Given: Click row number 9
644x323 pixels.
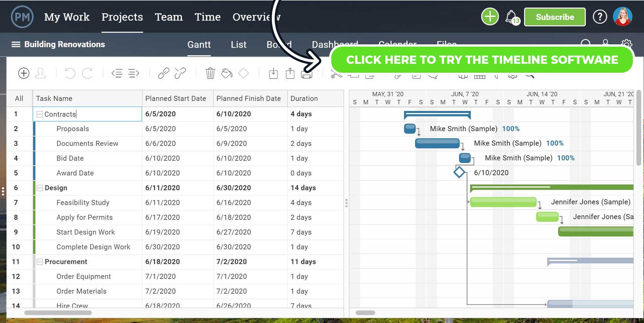Looking at the screenshot, I should click(16, 232).
